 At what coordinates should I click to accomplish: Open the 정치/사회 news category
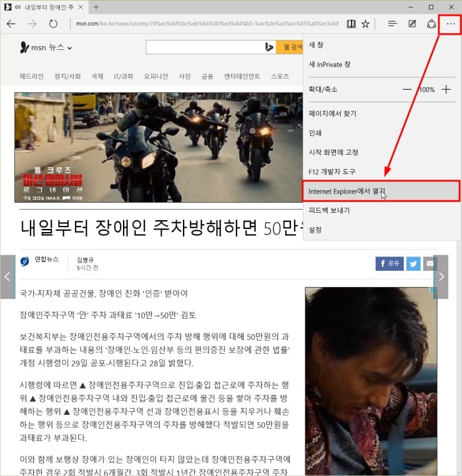(x=67, y=76)
